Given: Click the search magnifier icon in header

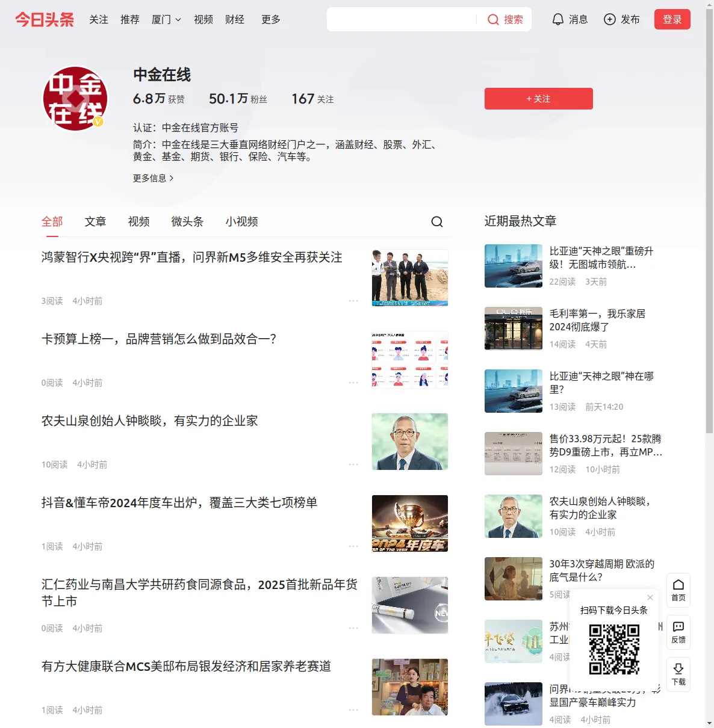Looking at the screenshot, I should coord(493,20).
